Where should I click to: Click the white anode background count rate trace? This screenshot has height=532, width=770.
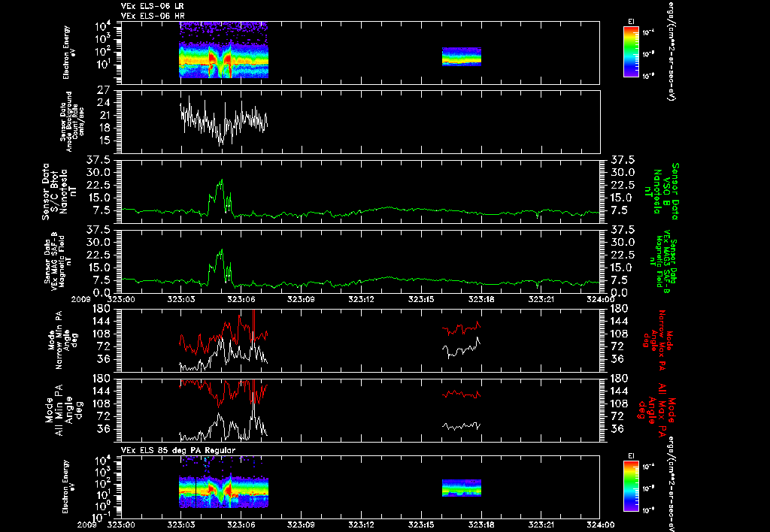tap(223, 120)
